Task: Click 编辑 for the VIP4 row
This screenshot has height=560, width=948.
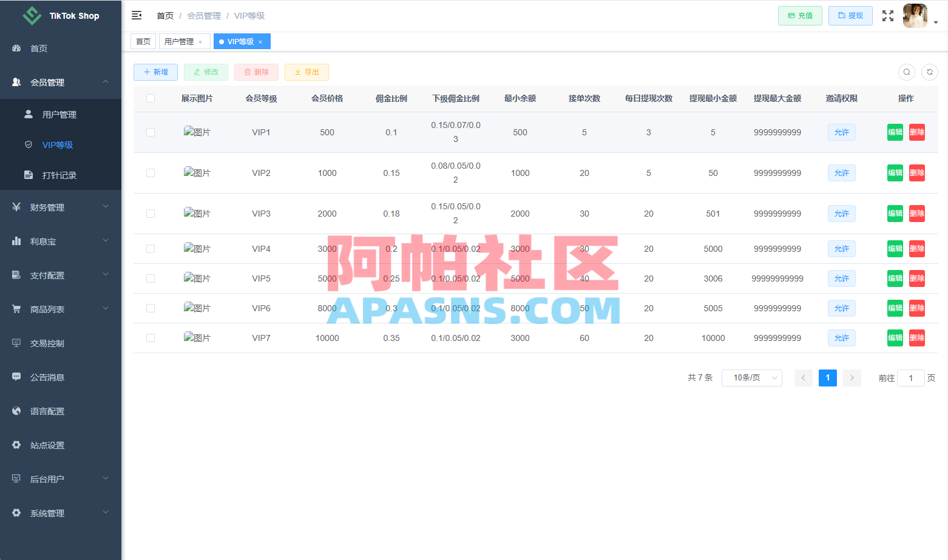Action: (895, 249)
